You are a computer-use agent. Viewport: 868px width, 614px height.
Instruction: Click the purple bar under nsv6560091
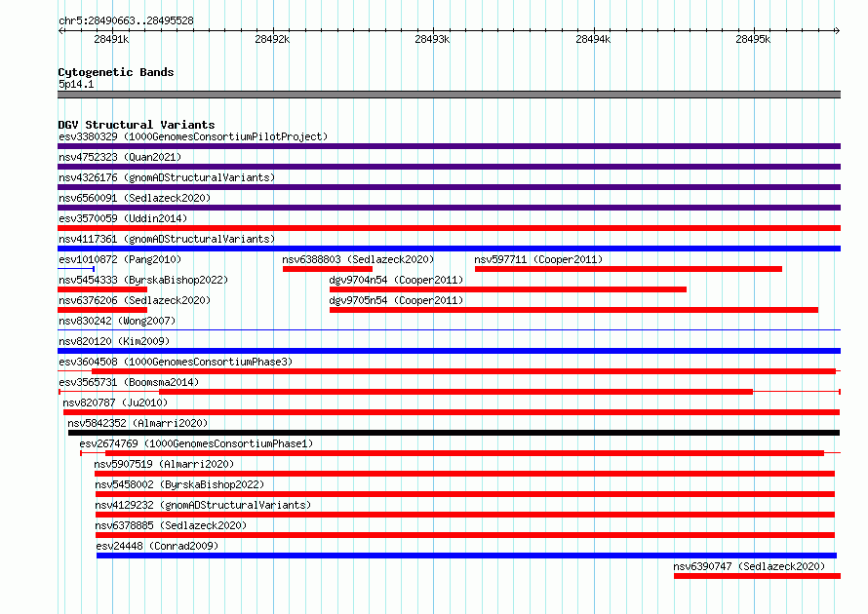pyautogui.click(x=449, y=208)
